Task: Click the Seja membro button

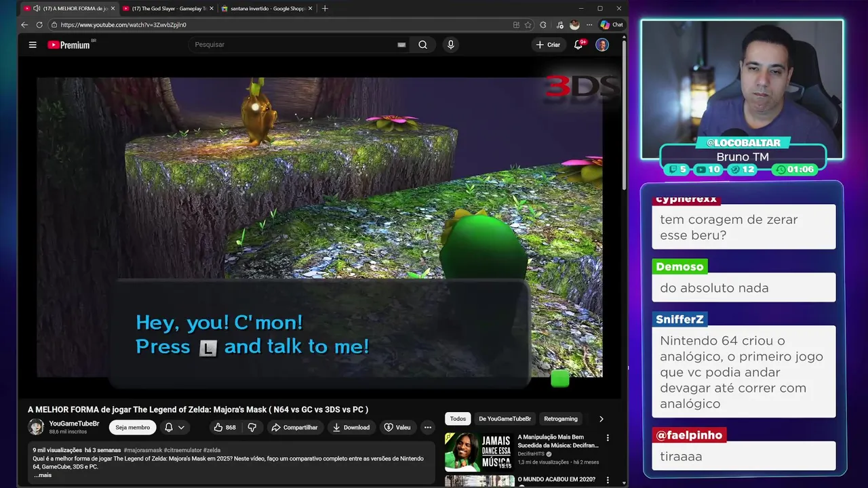Action: [132, 428]
